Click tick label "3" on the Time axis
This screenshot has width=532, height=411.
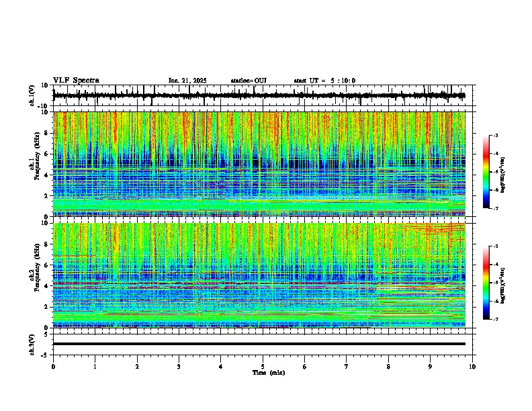179,367
